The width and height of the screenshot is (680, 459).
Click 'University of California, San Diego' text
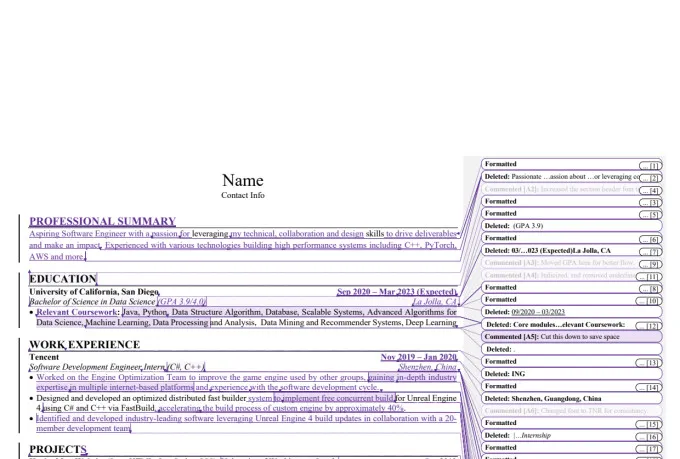[94, 292]
